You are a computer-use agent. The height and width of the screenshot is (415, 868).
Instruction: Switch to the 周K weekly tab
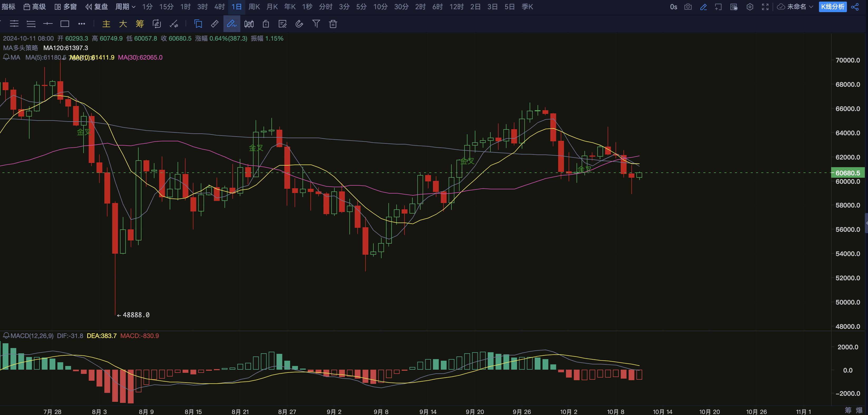254,7
